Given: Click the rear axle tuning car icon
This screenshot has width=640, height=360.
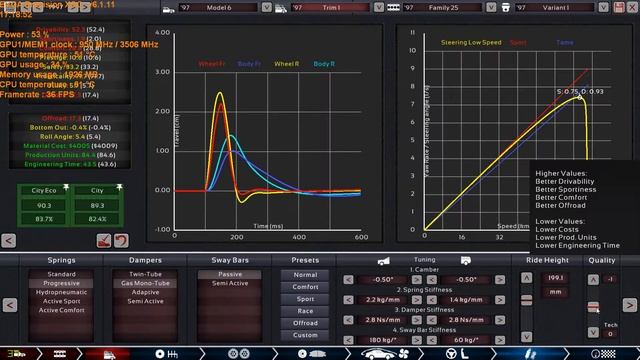Looking at the screenshot, I should 466,260.
